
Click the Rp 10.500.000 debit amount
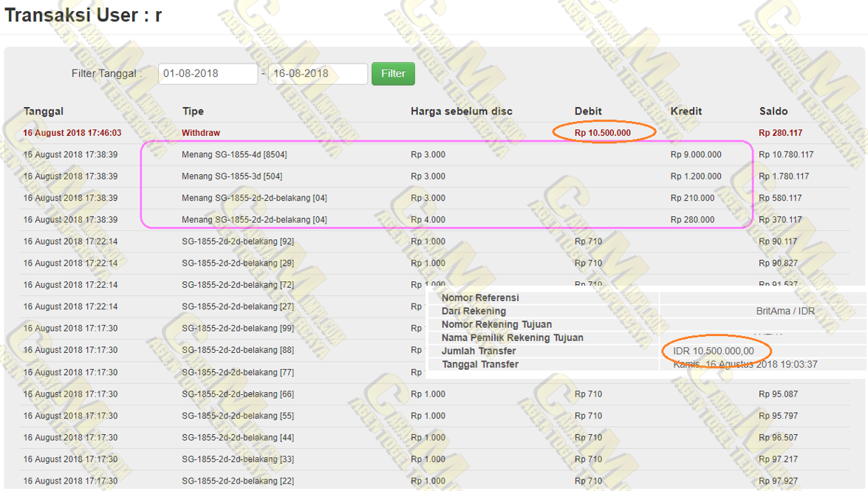[x=603, y=133]
